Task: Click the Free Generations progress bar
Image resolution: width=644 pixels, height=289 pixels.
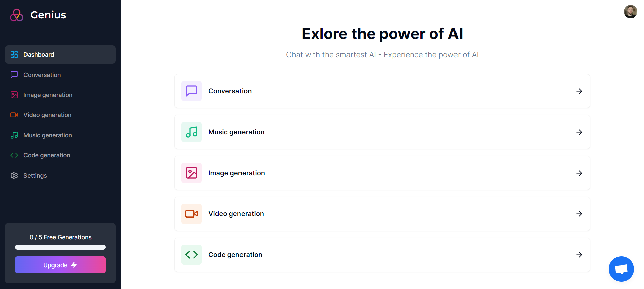Action: pos(60,247)
